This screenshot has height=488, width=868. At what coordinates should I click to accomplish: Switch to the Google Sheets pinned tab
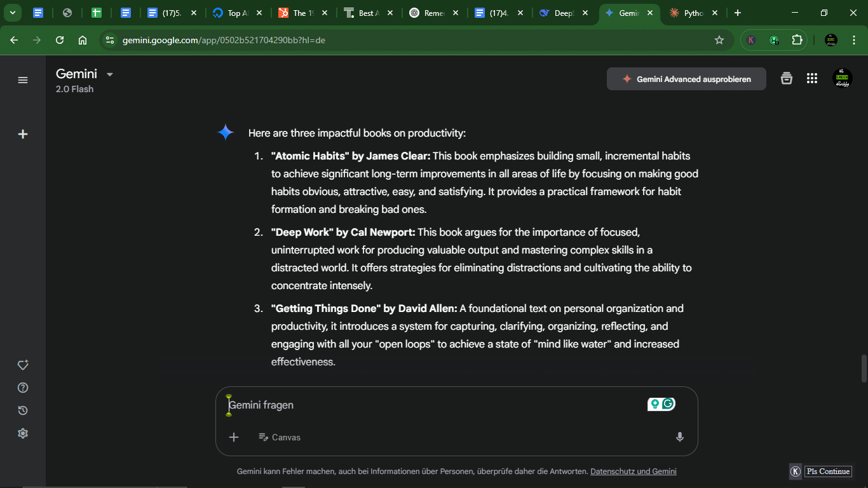point(97,13)
